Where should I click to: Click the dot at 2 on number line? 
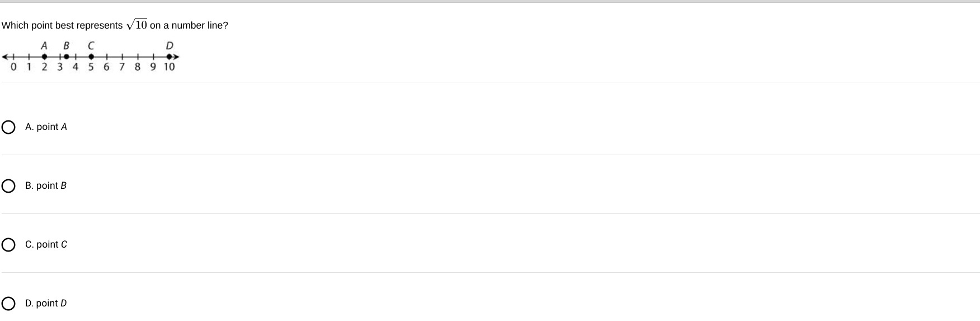click(44, 57)
